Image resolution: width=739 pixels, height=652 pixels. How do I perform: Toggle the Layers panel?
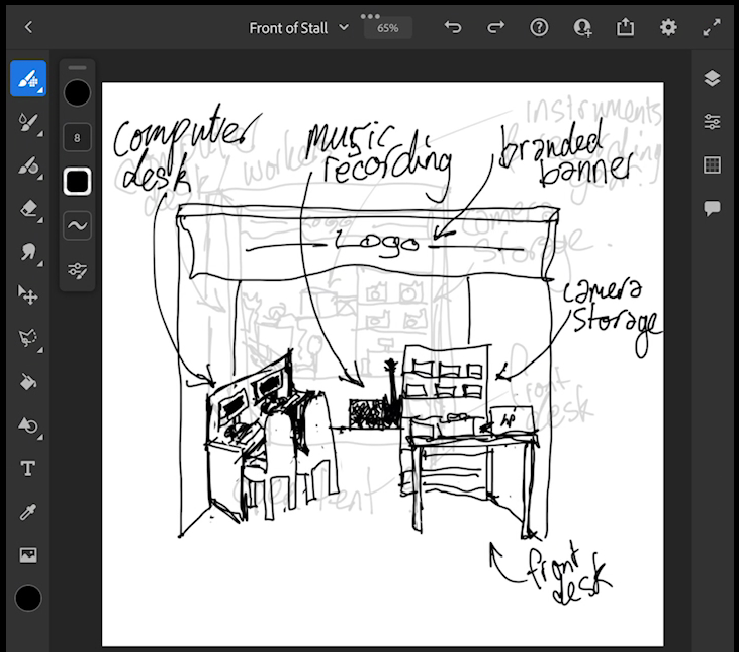point(712,79)
